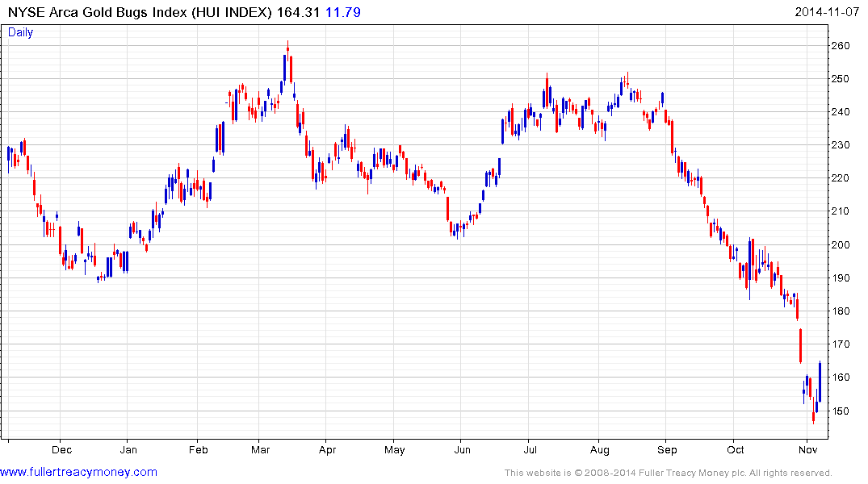The height and width of the screenshot is (484, 868).
Task: Click the 'Daily' interval label
Action: [20, 32]
